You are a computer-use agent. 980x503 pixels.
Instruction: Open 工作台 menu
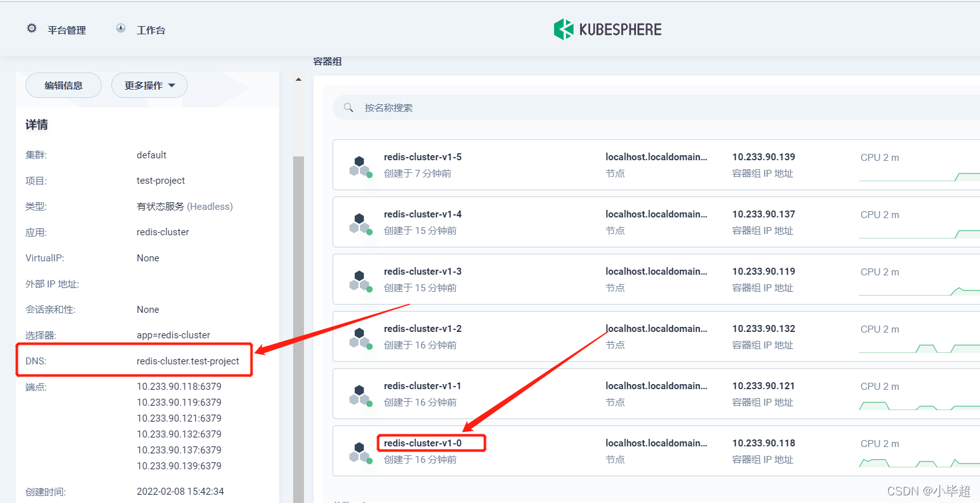tap(151, 30)
